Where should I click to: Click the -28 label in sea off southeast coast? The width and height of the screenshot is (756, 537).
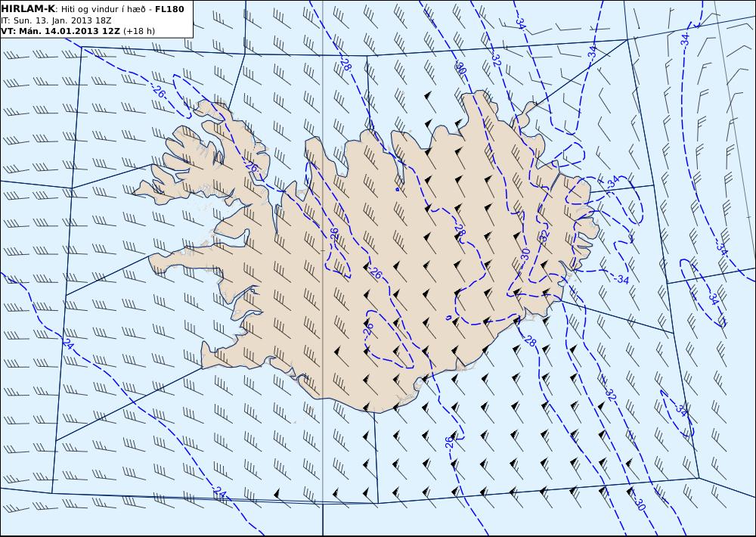pyautogui.click(x=529, y=340)
